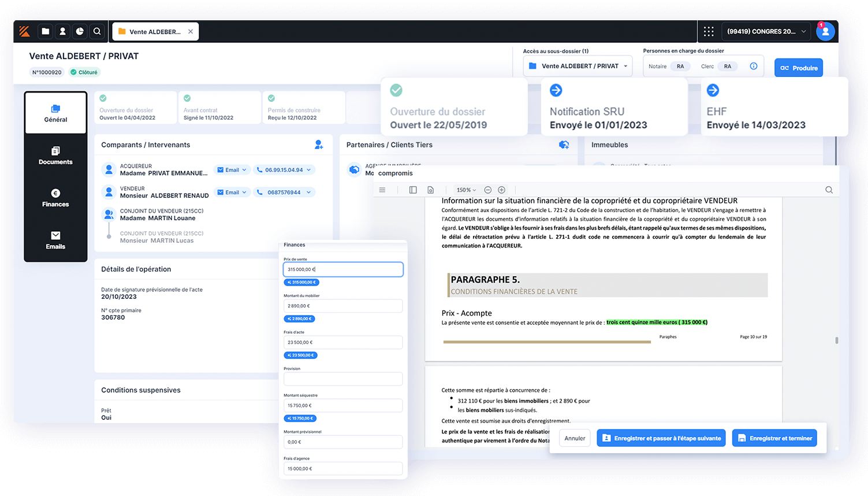This screenshot has height=496, width=868.
Task: Click the arrow icon on Notification SRU card
Action: pyautogui.click(x=556, y=90)
